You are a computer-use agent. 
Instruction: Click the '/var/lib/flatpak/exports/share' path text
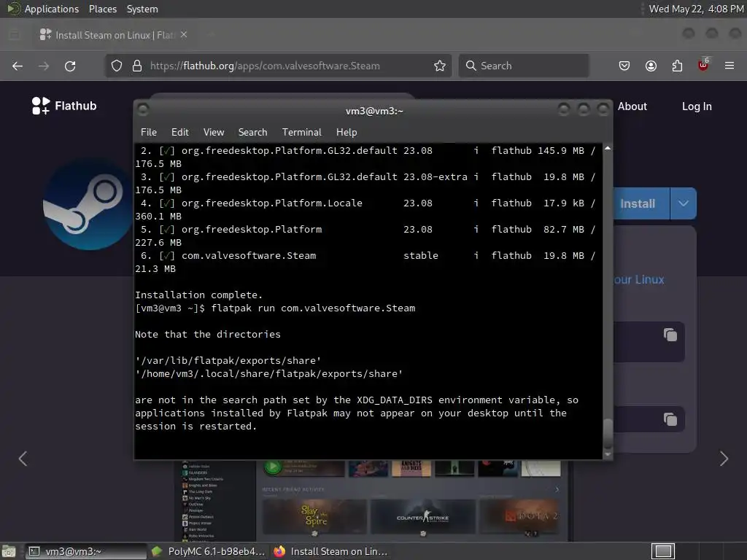click(x=228, y=360)
